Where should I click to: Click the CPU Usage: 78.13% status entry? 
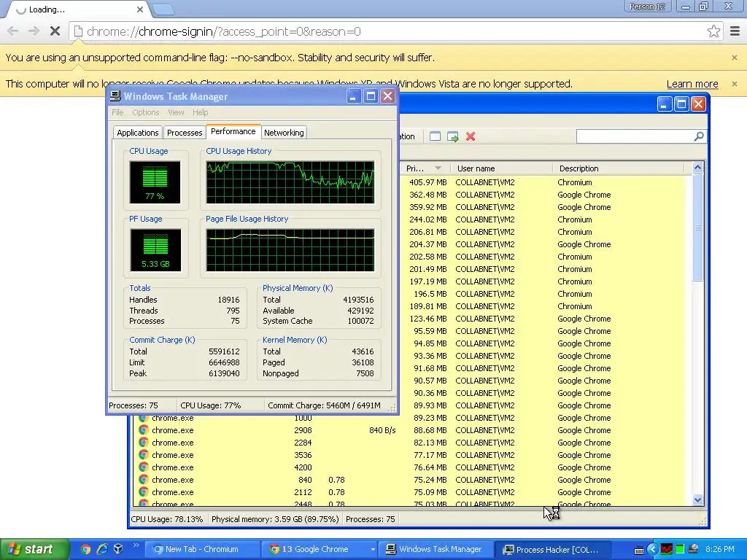(x=167, y=519)
